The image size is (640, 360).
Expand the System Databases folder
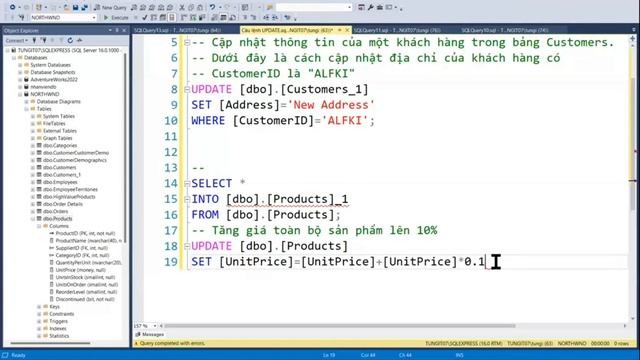point(20,65)
